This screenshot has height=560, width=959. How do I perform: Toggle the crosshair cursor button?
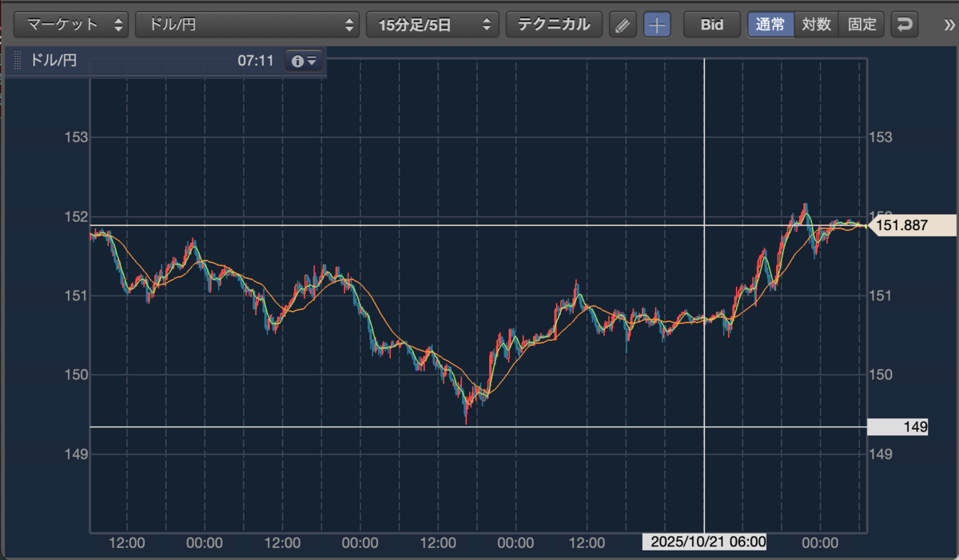click(x=657, y=25)
